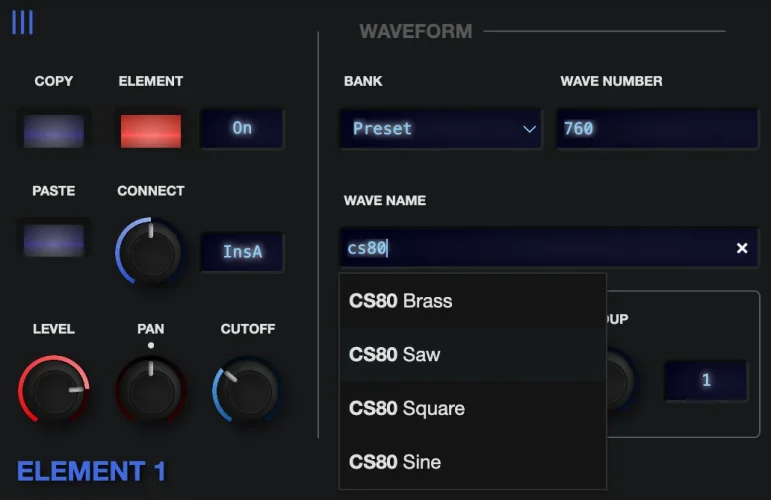Adjust the CONNECT knob
771x500 pixels.
(150, 252)
